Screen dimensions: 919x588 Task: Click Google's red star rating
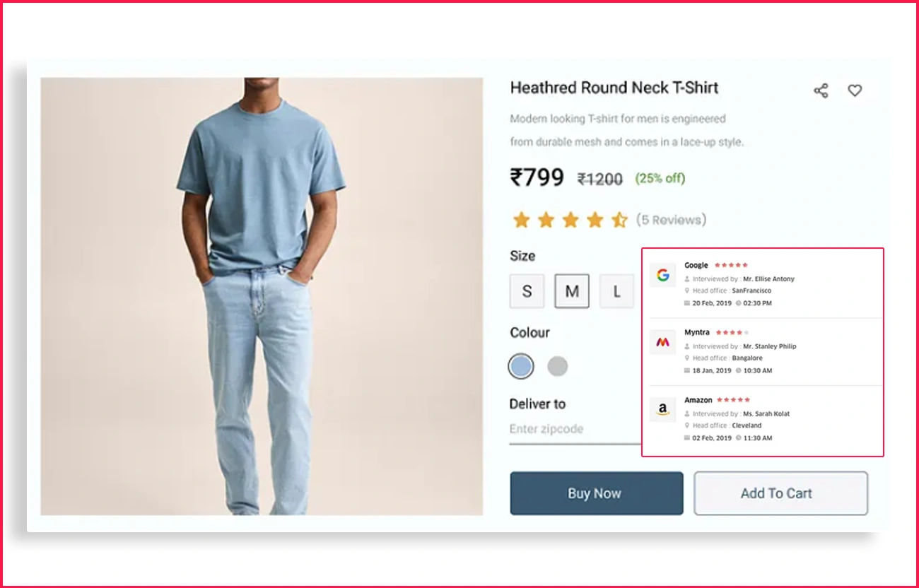click(x=731, y=265)
